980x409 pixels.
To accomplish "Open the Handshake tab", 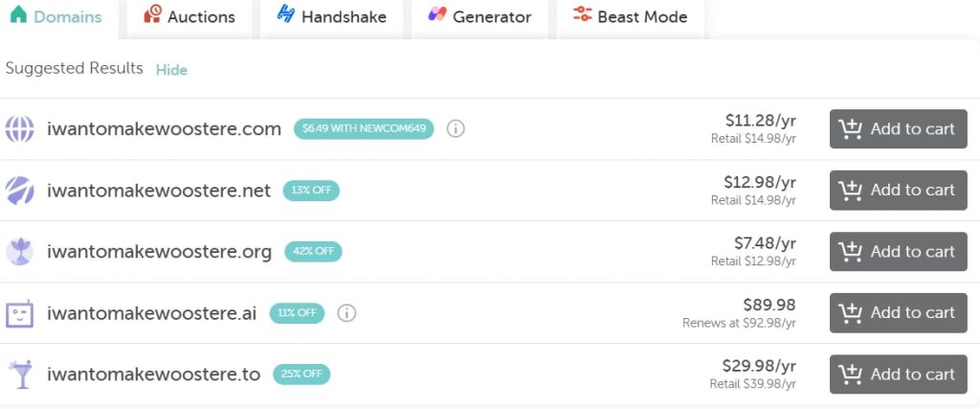I will click(331, 16).
